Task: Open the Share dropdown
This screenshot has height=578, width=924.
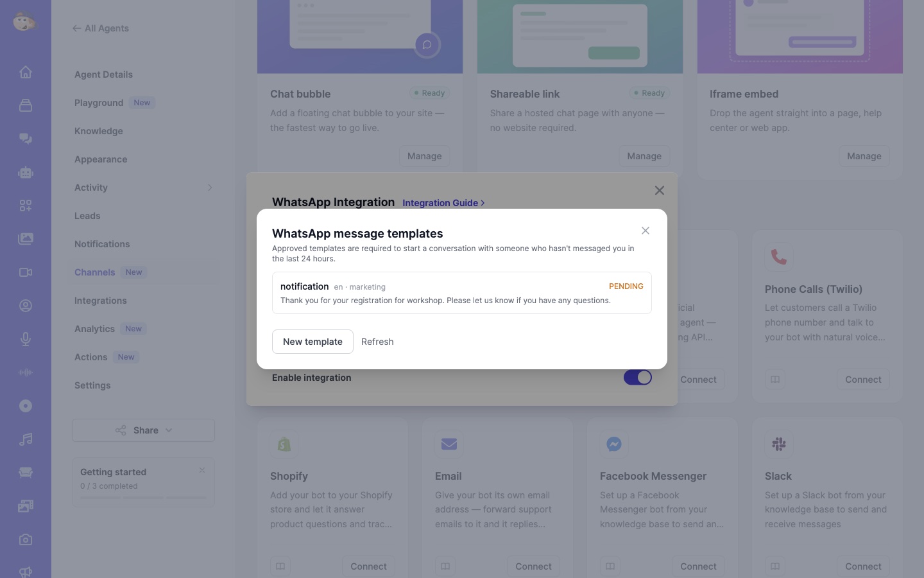Action: pos(143,430)
